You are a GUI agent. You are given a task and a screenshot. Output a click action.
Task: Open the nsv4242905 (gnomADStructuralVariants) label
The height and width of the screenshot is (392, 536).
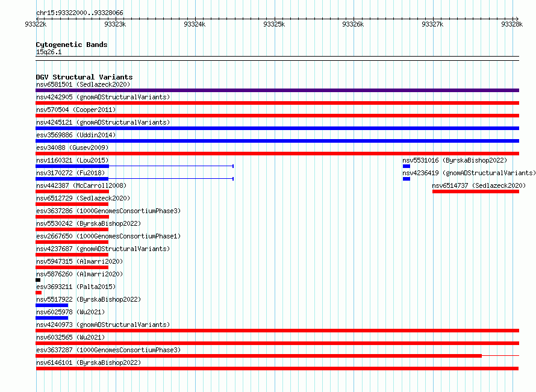click(103, 97)
